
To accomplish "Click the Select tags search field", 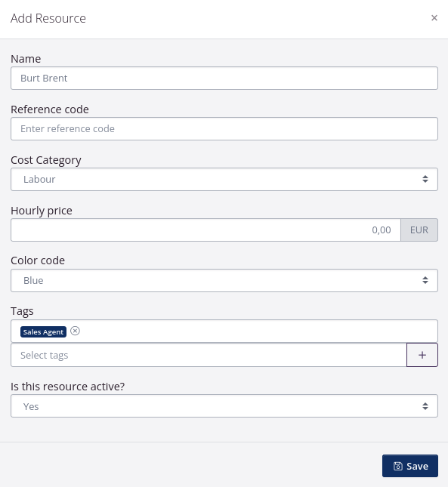I will [x=209, y=355].
